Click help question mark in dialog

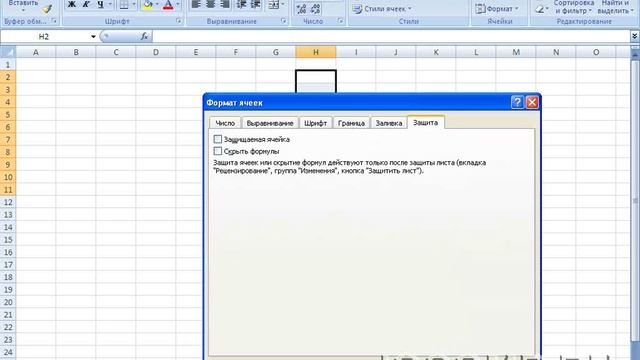(x=517, y=102)
